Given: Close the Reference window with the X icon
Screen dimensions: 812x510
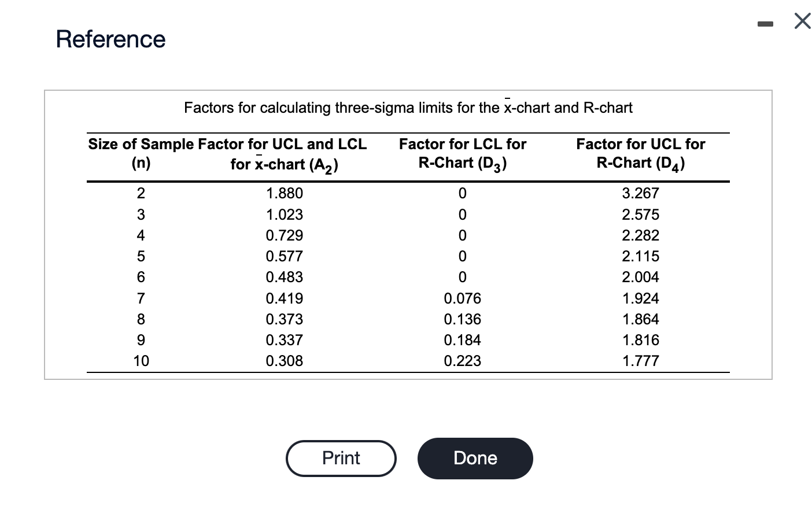Looking at the screenshot, I should 802,21.
